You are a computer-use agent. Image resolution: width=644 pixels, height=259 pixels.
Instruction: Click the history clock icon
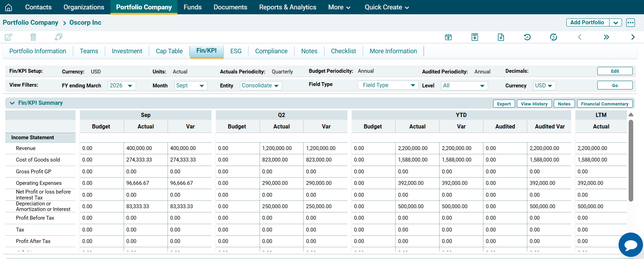[x=527, y=37]
